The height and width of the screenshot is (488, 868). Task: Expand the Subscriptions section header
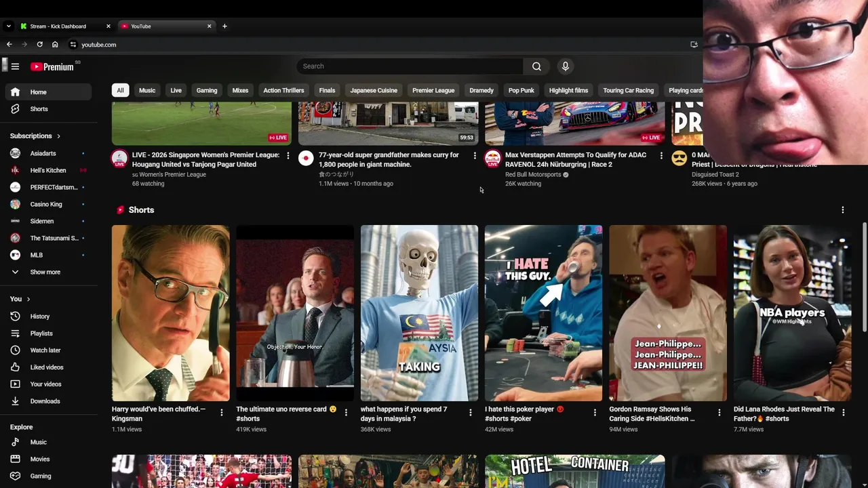coord(35,136)
